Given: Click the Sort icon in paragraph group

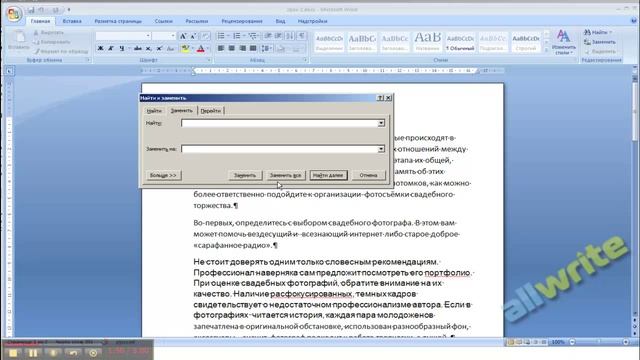Looking at the screenshot, I should point(290,36).
